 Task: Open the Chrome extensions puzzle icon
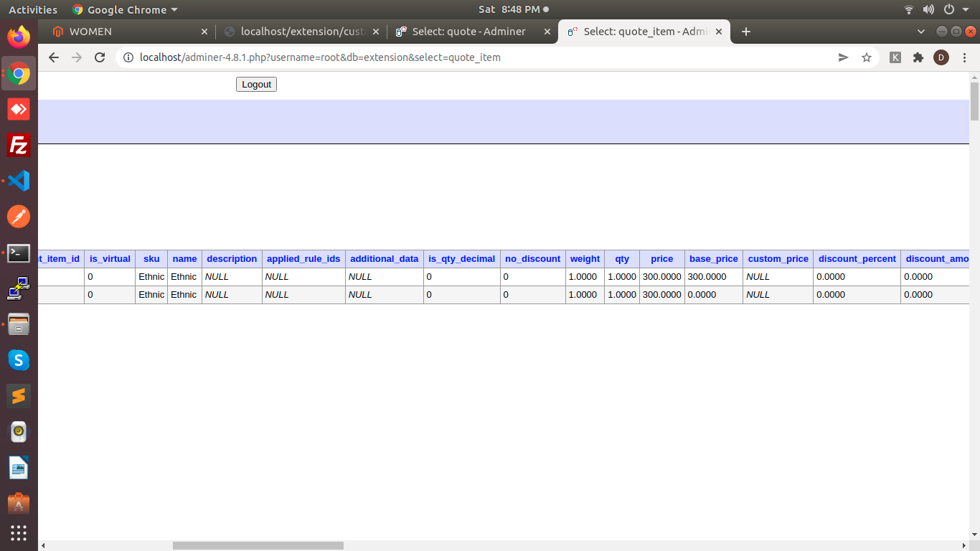pos(918,57)
